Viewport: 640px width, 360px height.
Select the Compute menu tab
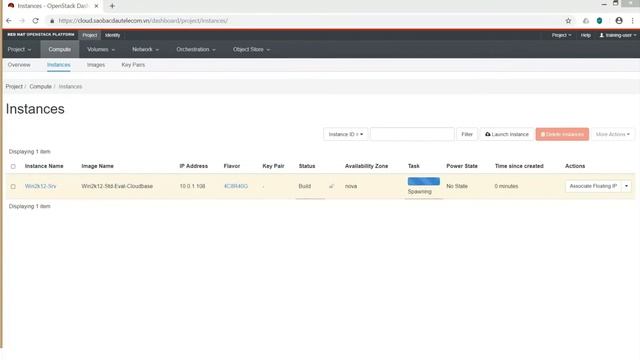click(x=60, y=49)
